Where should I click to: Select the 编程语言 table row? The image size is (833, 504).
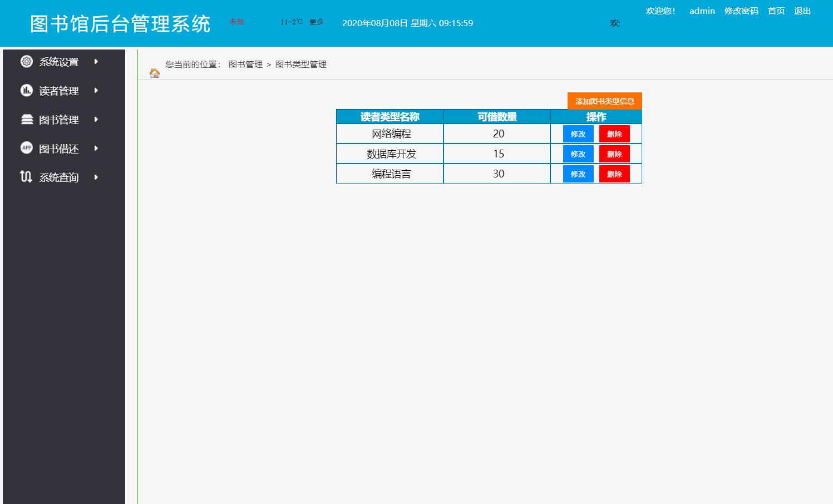click(x=390, y=174)
